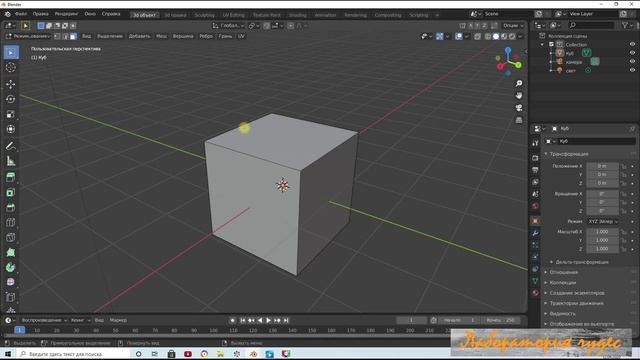640x360 pixels.
Task: Select the Scale tool
Action: pyautogui.click(x=11, y=114)
